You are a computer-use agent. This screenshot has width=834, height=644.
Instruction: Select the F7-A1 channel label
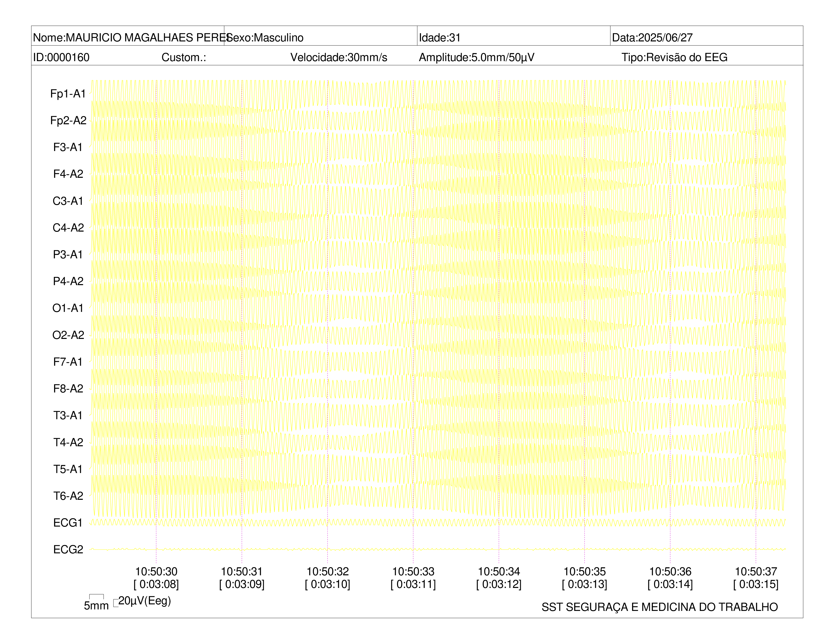tap(68, 362)
